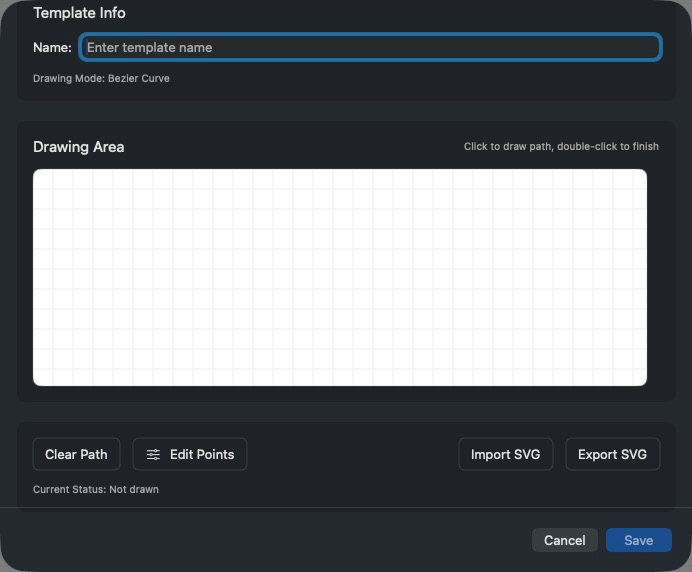Click the template Name input field
Viewport: 692px width, 572px height.
pyautogui.click(x=370, y=47)
